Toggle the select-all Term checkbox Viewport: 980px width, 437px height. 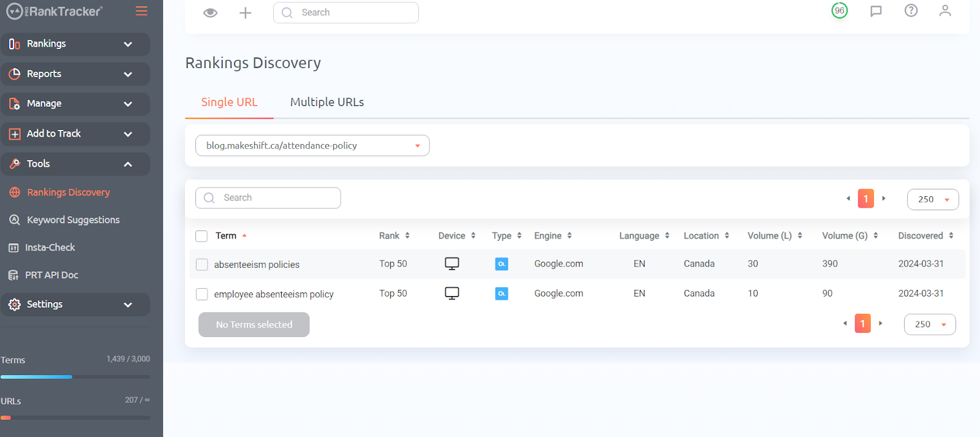(x=202, y=236)
